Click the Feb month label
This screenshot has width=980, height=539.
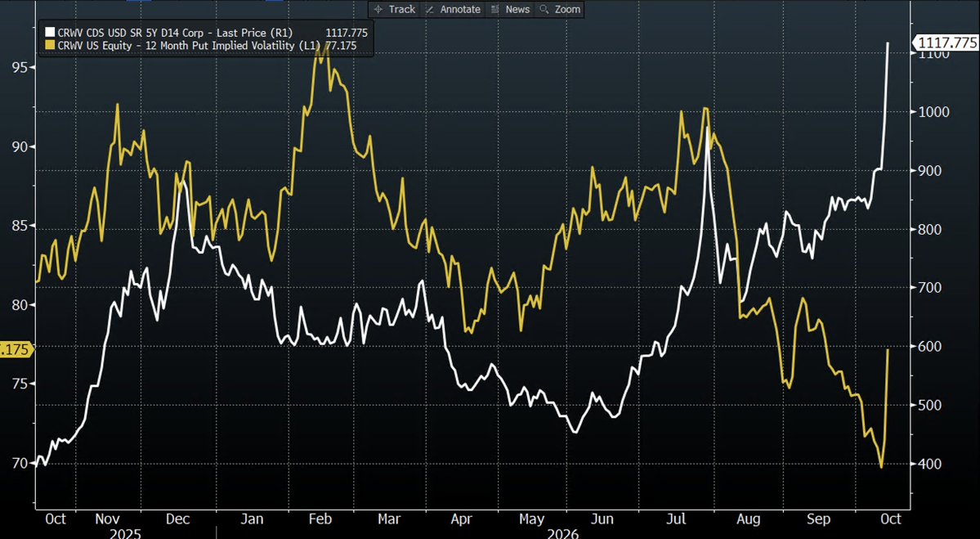coord(320,519)
